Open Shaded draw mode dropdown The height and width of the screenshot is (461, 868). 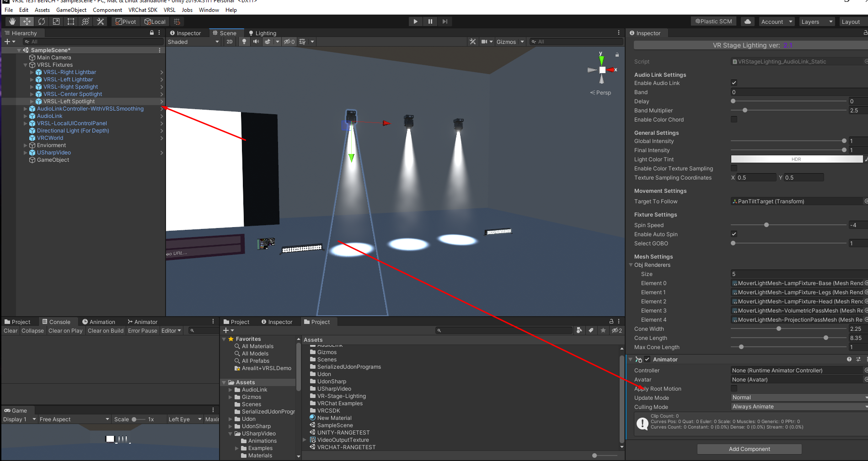[x=193, y=42]
